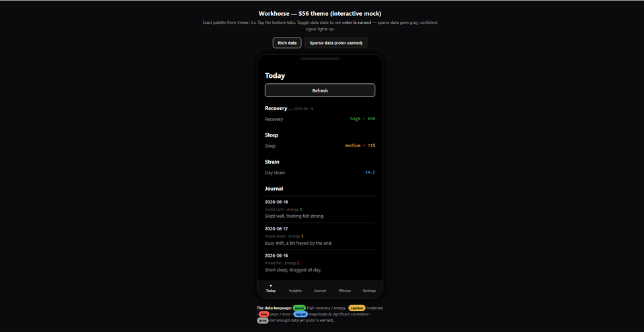Select journal entry dated 2026-06-17
644x332 pixels.
tap(320, 236)
